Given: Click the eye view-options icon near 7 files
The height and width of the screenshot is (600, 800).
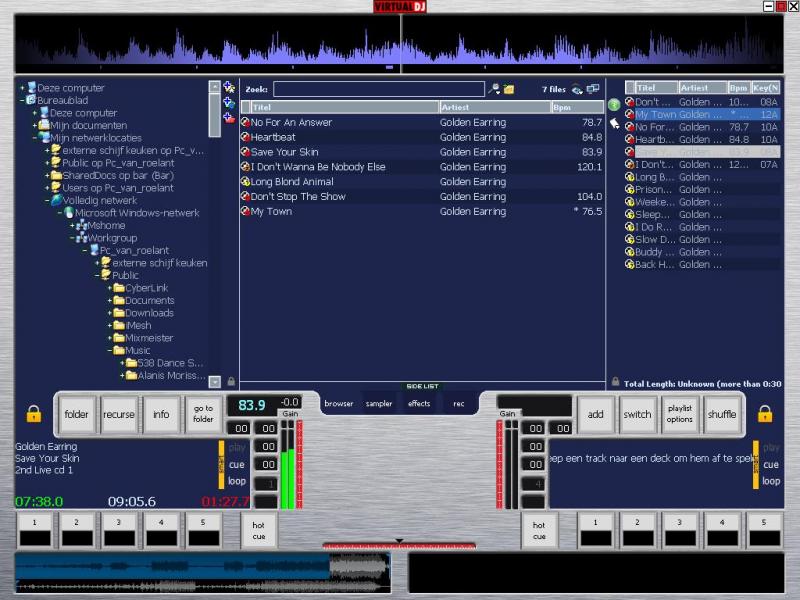Looking at the screenshot, I should [577, 89].
